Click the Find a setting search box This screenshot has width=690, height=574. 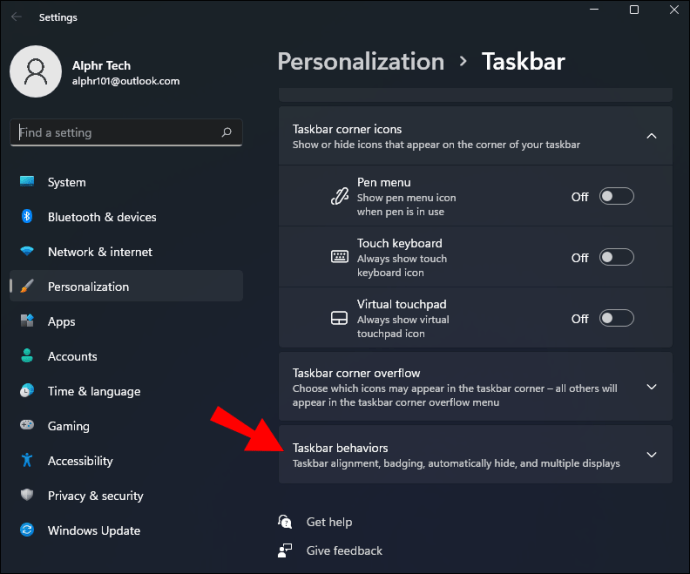(115, 132)
